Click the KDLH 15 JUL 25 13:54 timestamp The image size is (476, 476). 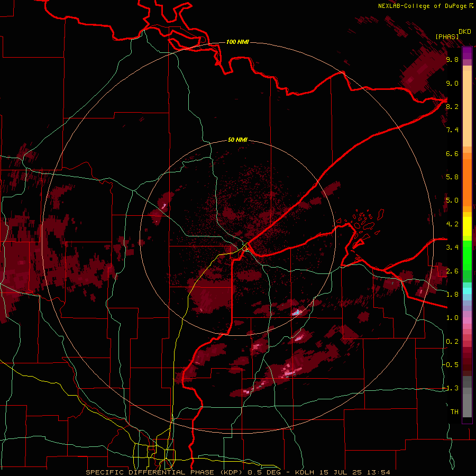pyautogui.click(x=342, y=472)
